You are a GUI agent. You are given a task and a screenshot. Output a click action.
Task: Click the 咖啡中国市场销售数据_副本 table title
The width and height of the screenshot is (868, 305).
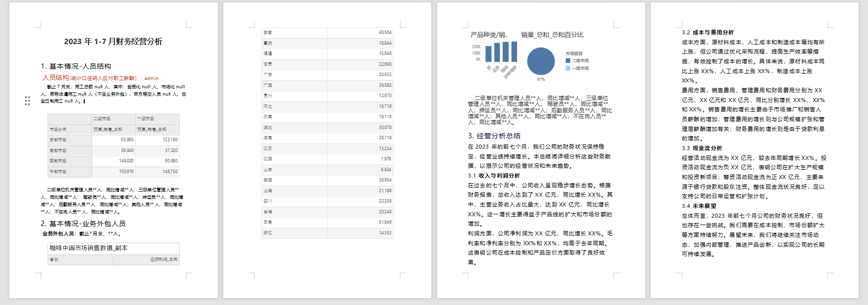(89, 248)
